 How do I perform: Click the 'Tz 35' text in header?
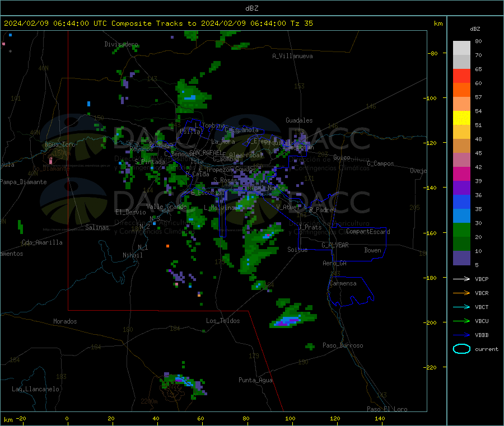tap(301, 24)
